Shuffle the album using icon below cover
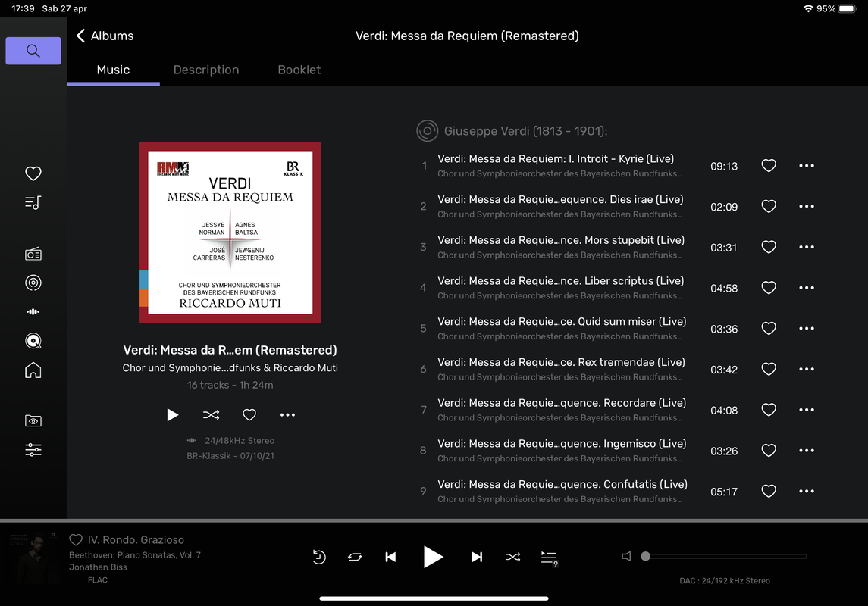This screenshot has height=606, width=868. [211, 414]
